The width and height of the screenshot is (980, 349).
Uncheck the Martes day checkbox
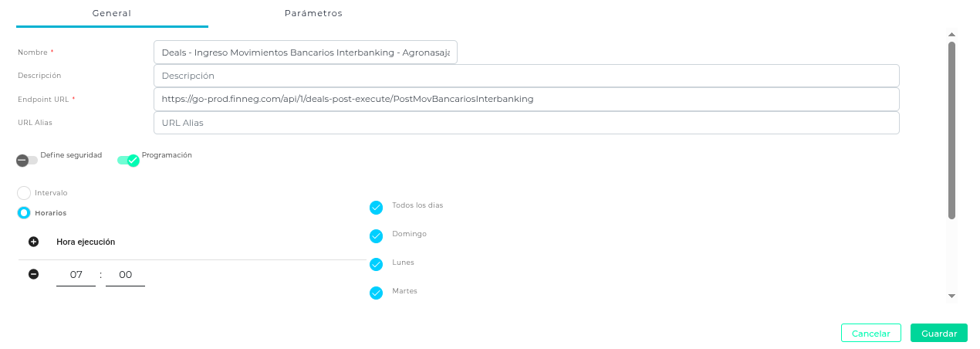pyautogui.click(x=376, y=293)
